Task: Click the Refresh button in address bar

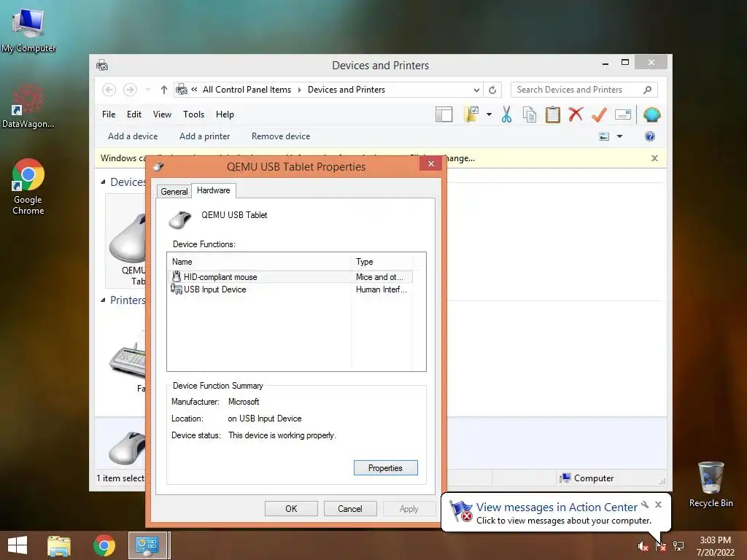Action: pyautogui.click(x=492, y=90)
